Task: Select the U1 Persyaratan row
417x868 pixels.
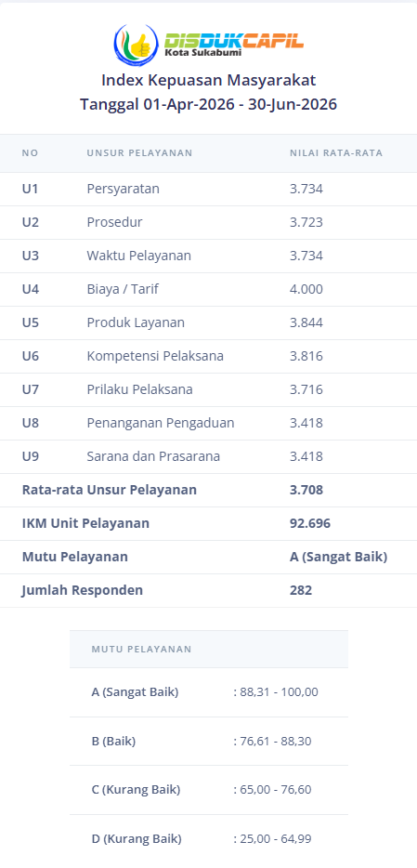Action: [x=208, y=190]
